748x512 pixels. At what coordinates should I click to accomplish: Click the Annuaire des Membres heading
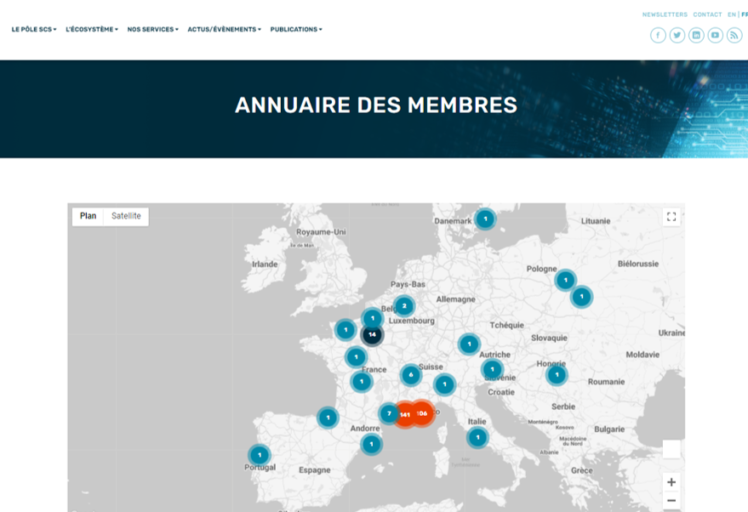(x=376, y=105)
